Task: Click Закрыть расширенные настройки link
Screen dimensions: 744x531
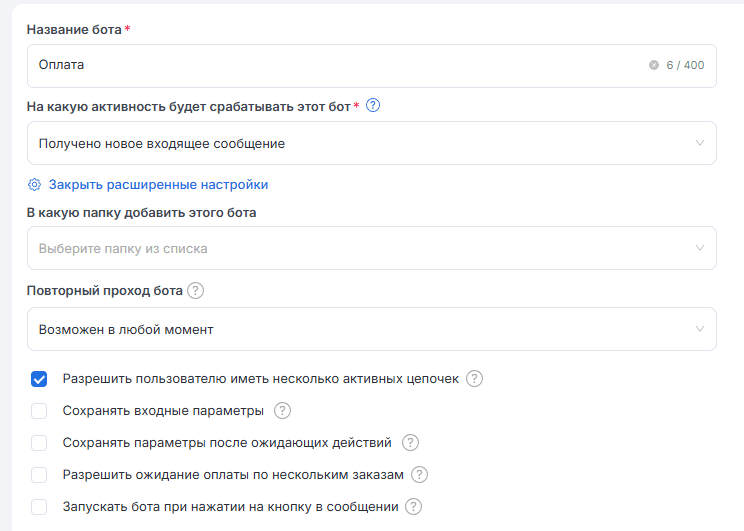Action: (158, 185)
